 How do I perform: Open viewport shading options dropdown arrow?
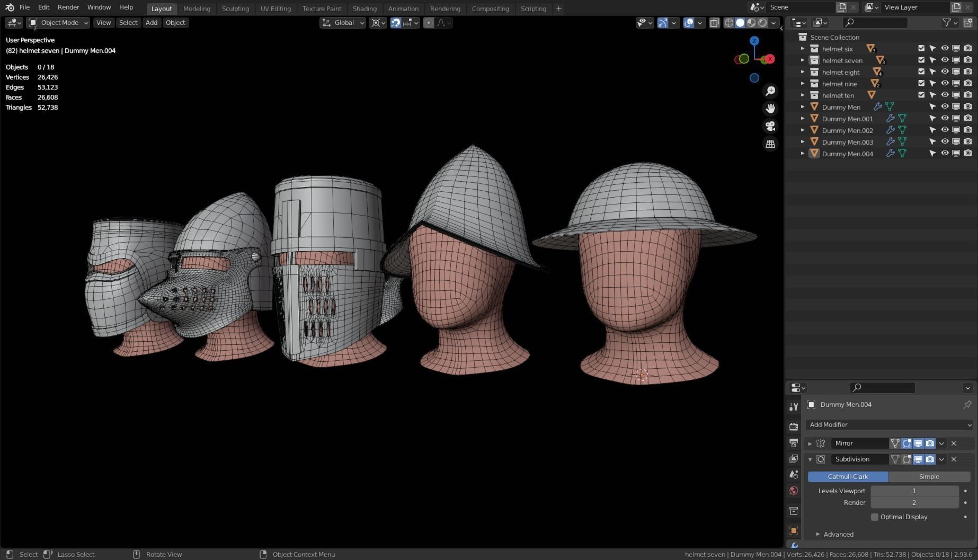point(774,23)
